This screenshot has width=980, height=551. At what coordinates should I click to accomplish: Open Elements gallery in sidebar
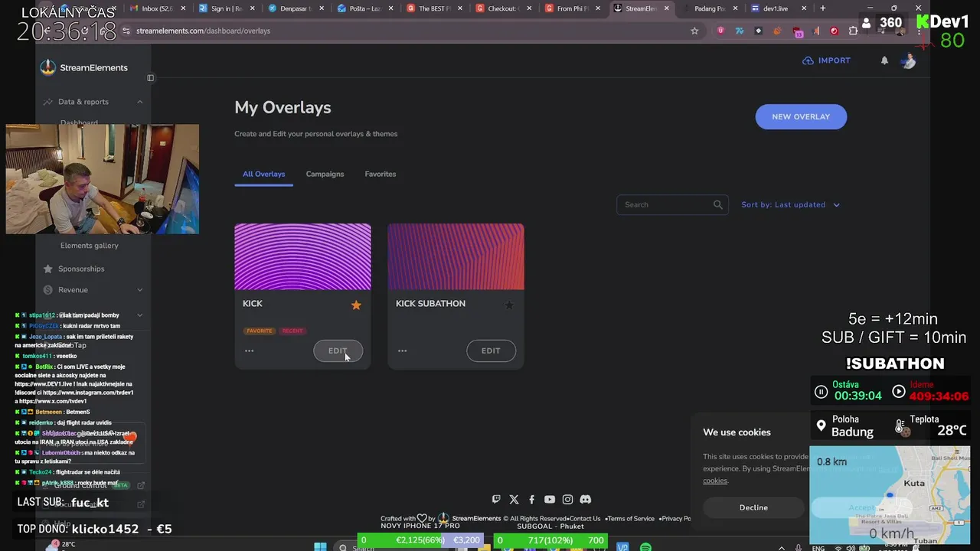coord(89,246)
